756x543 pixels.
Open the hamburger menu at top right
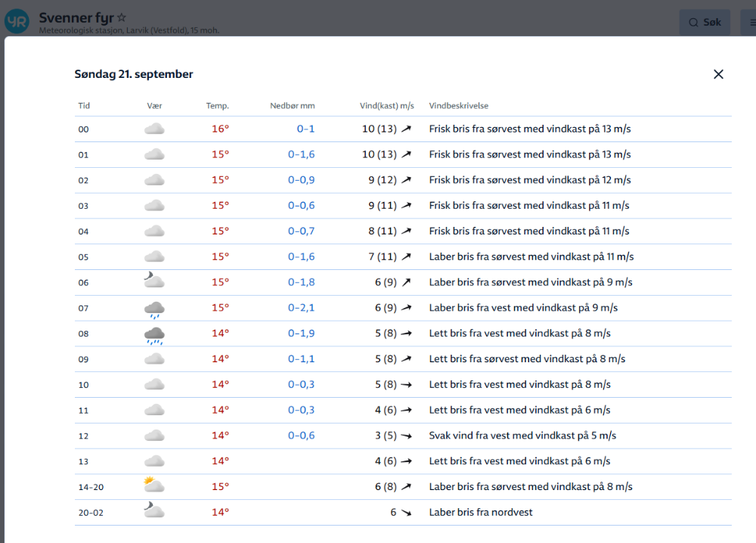coord(751,23)
